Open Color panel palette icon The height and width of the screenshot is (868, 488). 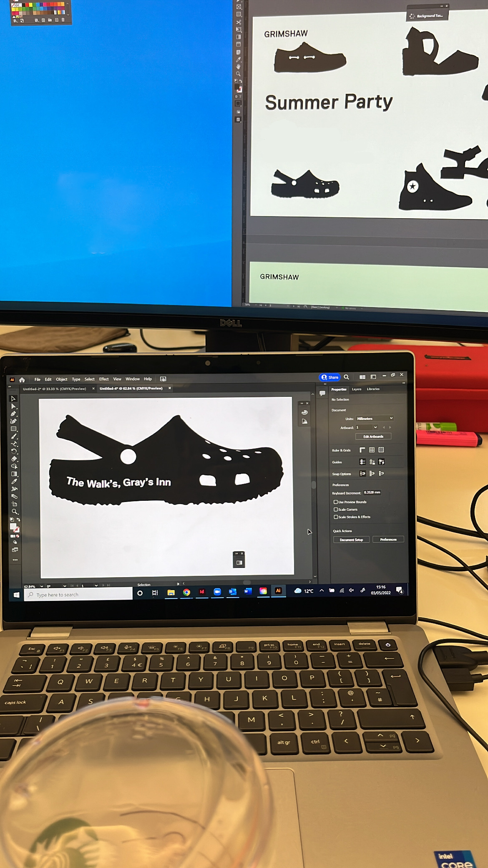pos(304,412)
